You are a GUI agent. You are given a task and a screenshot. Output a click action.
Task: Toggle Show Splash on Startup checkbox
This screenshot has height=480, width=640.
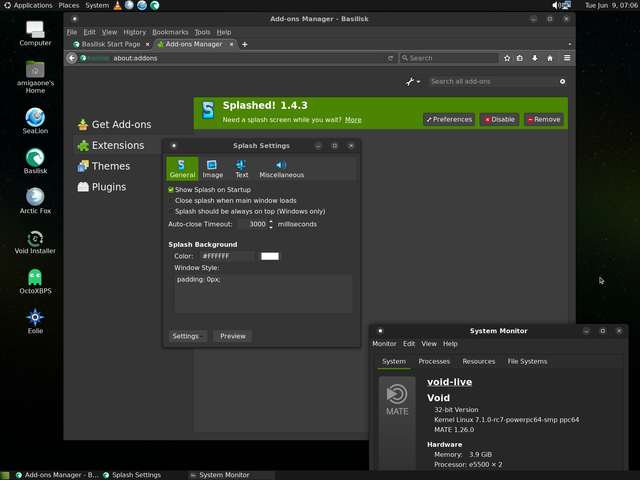click(171, 190)
